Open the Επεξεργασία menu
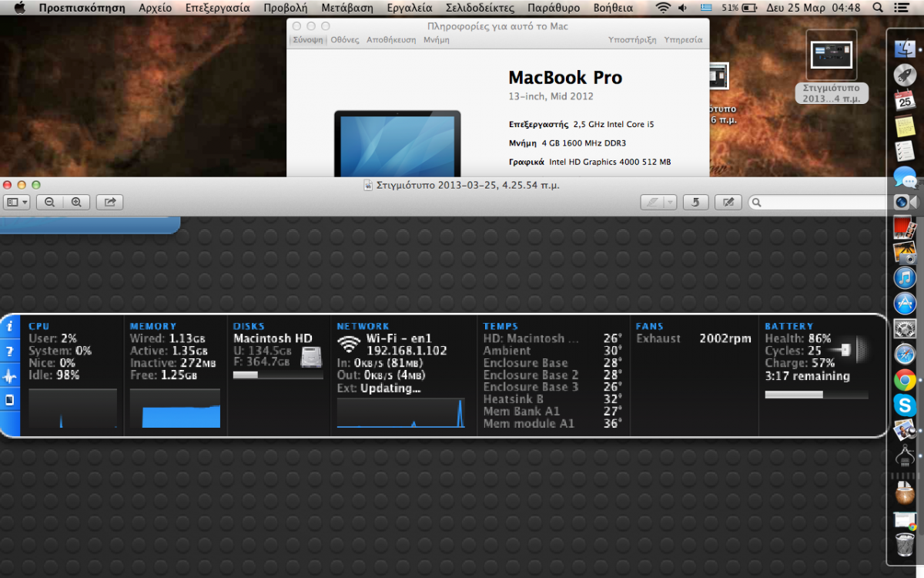This screenshot has height=578, width=924. (x=218, y=8)
